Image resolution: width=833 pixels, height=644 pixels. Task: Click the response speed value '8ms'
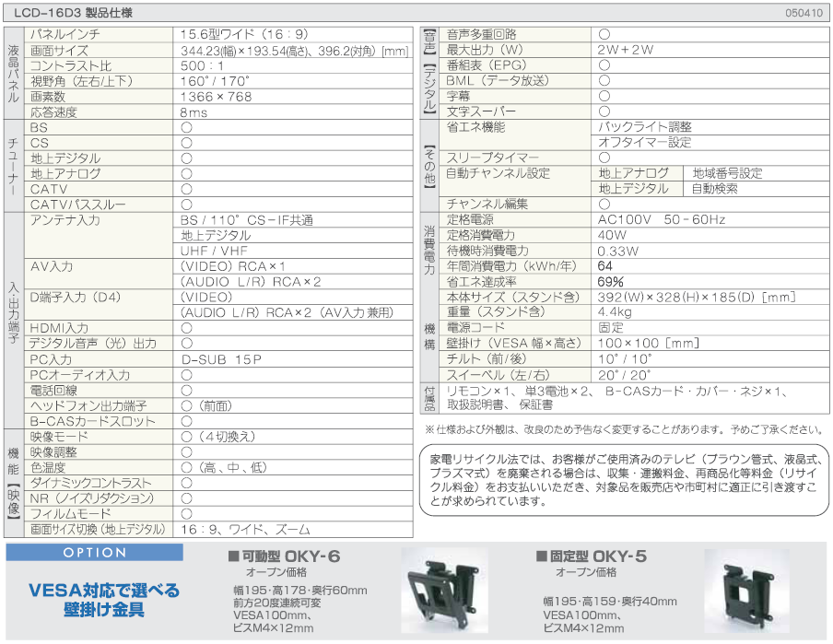point(194,112)
